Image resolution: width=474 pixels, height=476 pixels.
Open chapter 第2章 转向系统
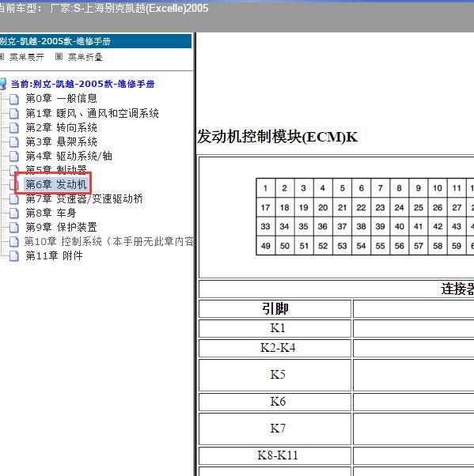pyautogui.click(x=62, y=127)
